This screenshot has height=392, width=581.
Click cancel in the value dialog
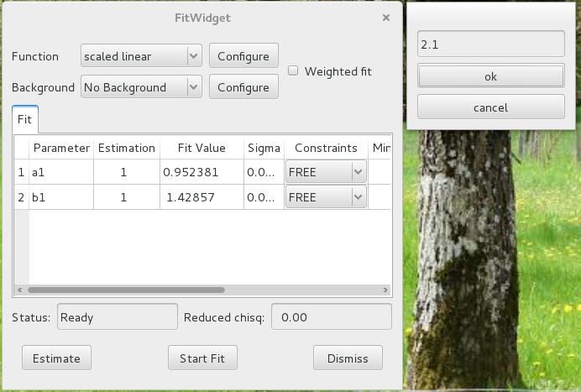tap(490, 107)
